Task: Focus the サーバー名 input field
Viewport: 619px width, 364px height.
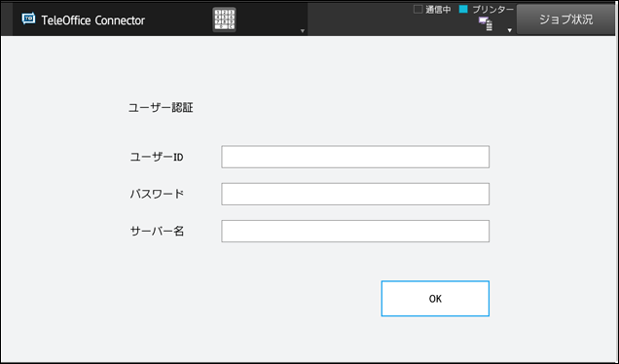Action: (x=355, y=231)
